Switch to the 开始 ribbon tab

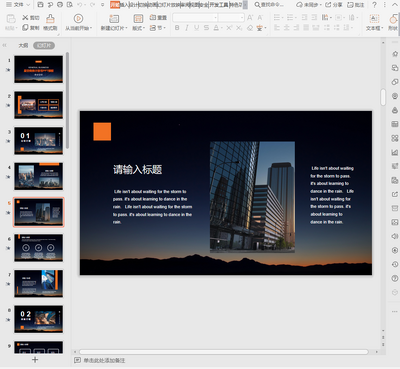point(115,5)
